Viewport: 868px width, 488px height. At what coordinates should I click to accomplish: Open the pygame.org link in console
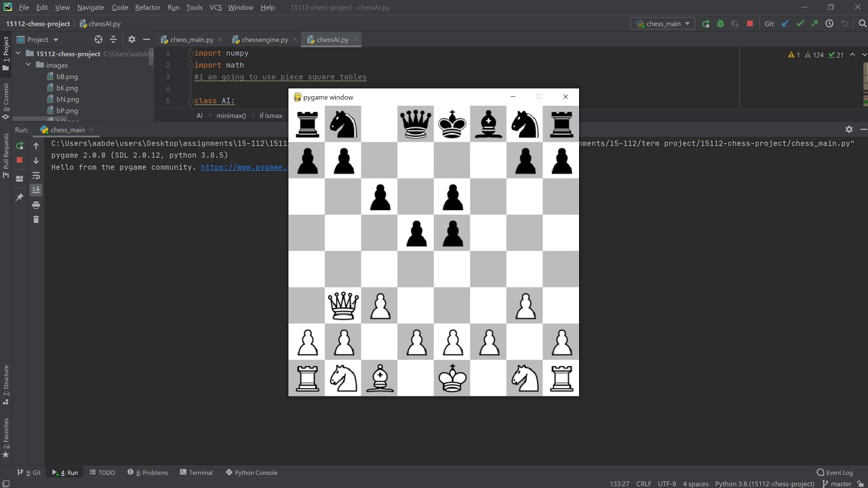tap(245, 167)
